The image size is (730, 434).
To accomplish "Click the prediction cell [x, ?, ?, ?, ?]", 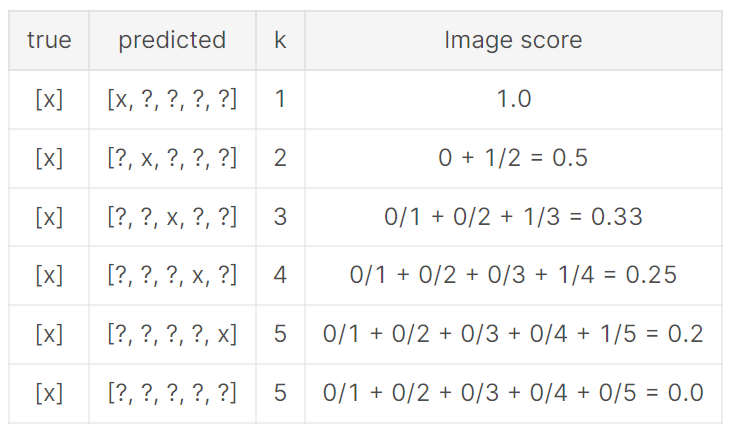I will 172,99.
